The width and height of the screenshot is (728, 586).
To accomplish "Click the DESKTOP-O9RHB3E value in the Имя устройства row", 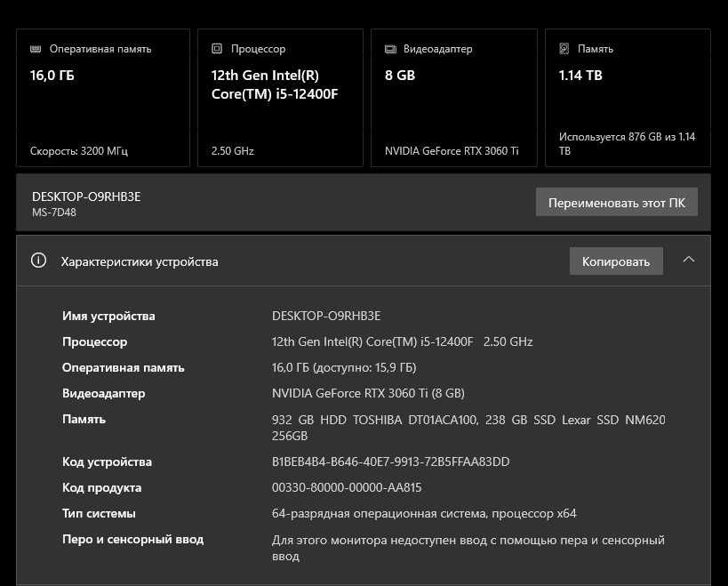I will click(x=326, y=316).
